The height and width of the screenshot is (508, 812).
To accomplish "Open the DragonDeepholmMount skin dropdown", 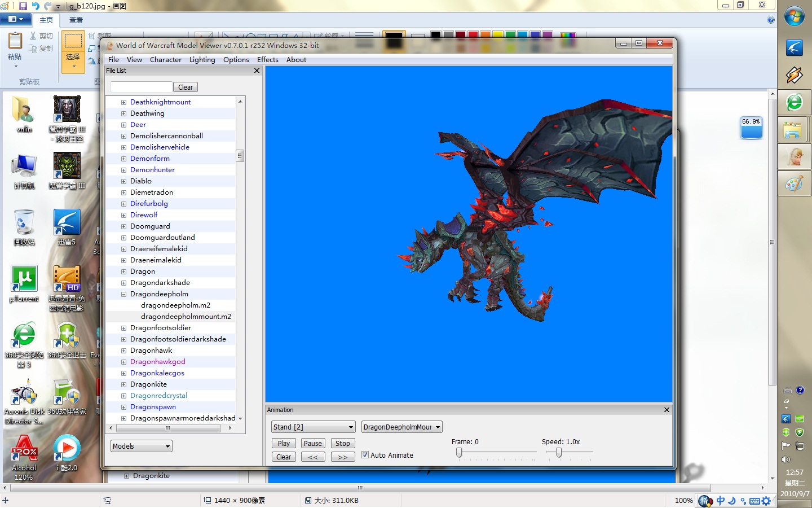I will (401, 427).
